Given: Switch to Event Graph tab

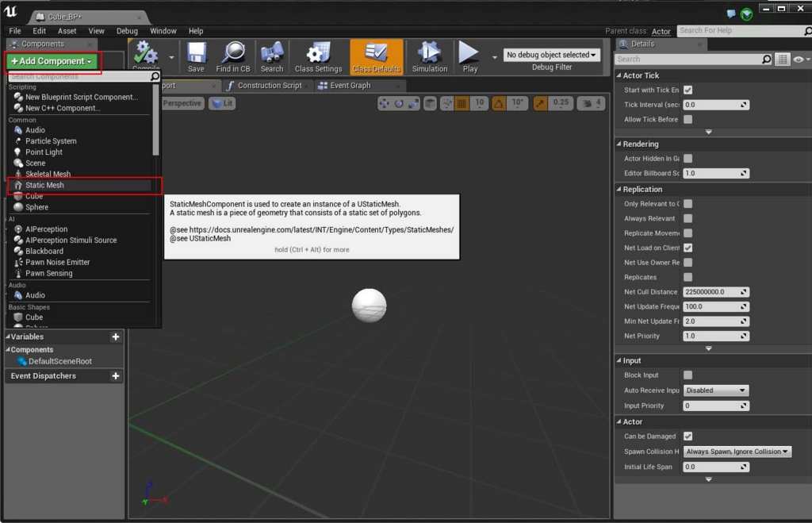Looking at the screenshot, I should pyautogui.click(x=350, y=86).
